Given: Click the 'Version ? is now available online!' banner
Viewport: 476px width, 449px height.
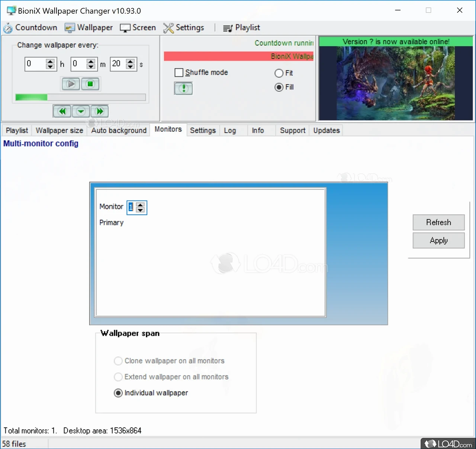Looking at the screenshot, I should [x=396, y=42].
